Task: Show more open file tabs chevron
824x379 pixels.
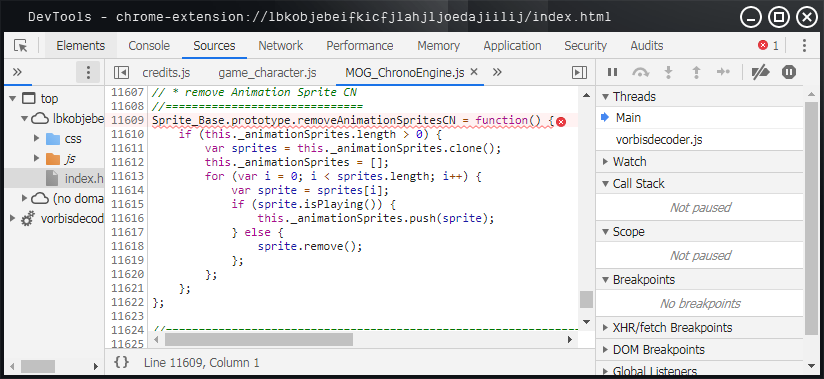Action: pyautogui.click(x=497, y=72)
